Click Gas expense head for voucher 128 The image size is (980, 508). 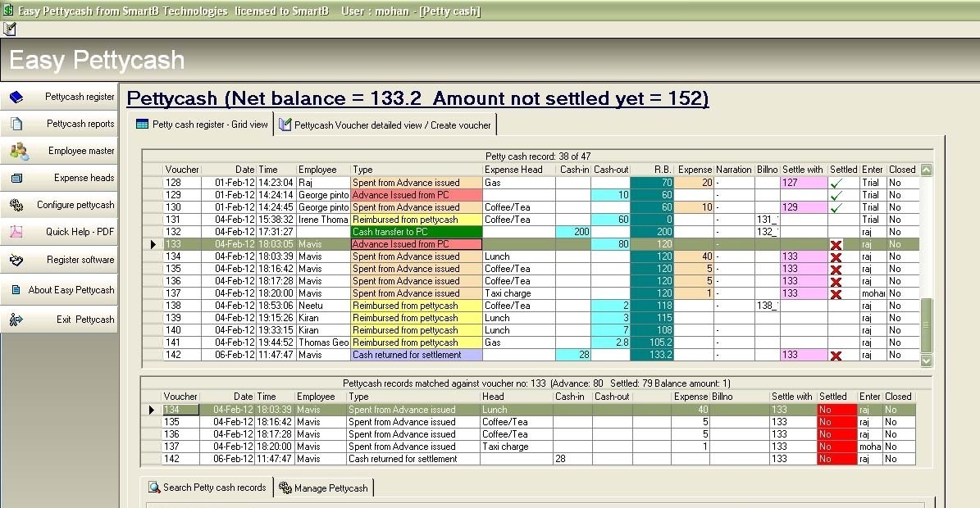(x=519, y=183)
